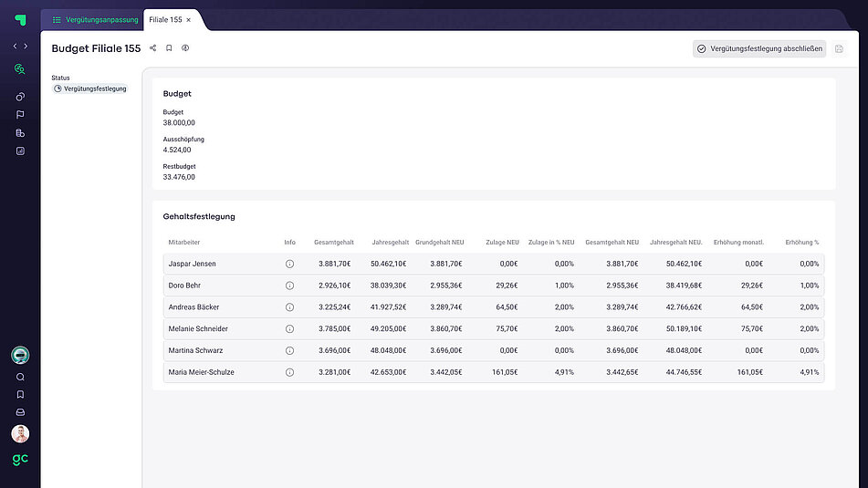Click the disabled save icon at top right
The width and height of the screenshot is (868, 488).
click(840, 49)
